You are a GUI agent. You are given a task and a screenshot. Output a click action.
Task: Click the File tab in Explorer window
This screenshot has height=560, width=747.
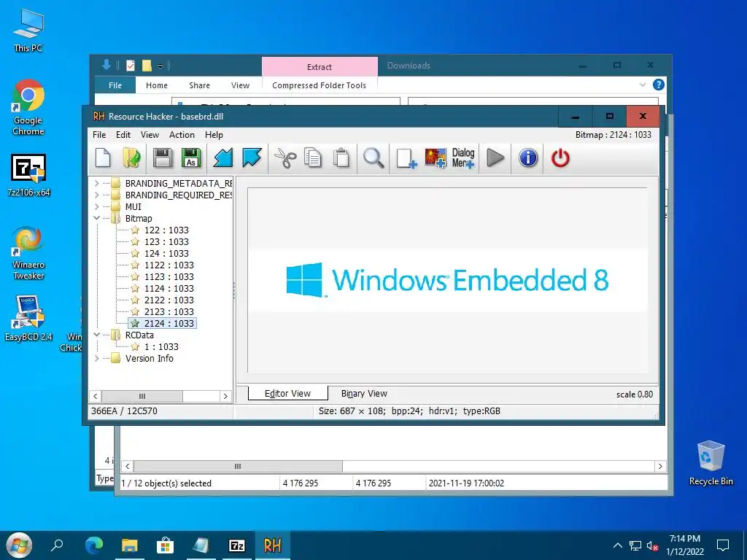(x=115, y=85)
